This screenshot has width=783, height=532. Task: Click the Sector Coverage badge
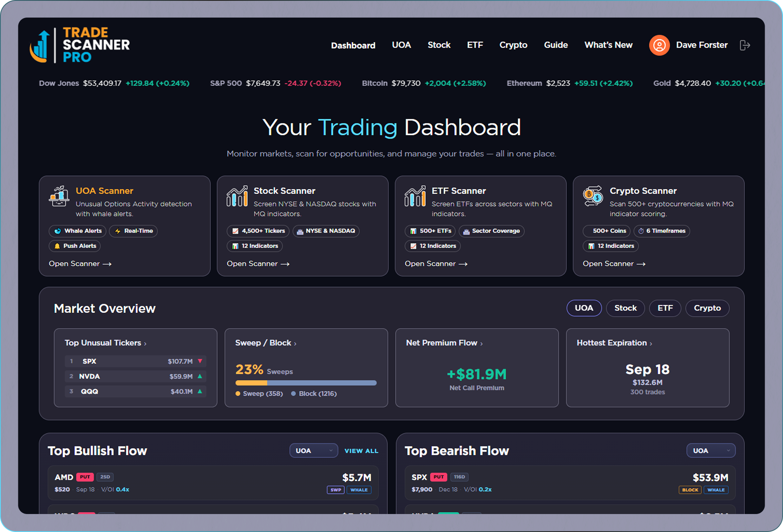491,231
